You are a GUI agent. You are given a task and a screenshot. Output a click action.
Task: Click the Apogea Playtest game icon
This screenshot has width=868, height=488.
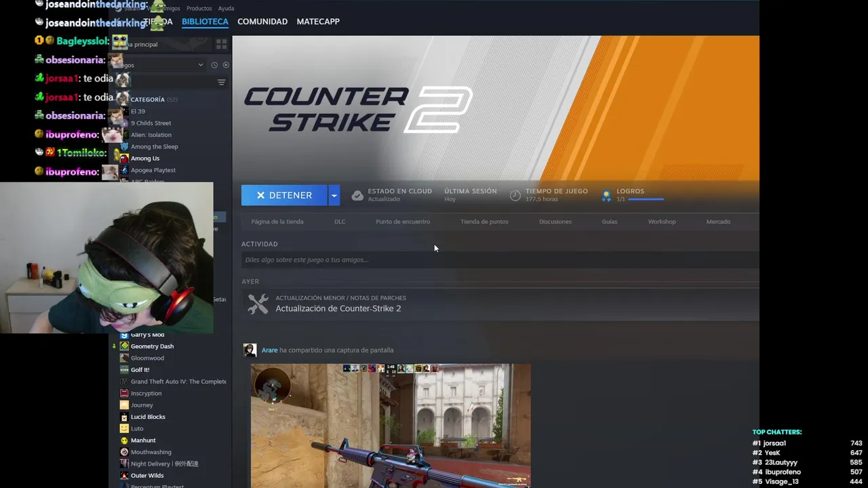tap(124, 170)
